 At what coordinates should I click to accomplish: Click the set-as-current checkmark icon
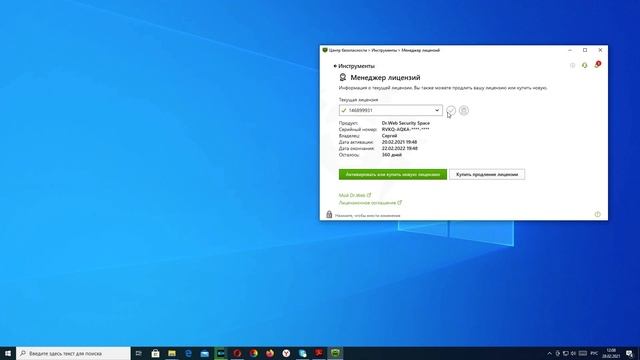[451, 110]
